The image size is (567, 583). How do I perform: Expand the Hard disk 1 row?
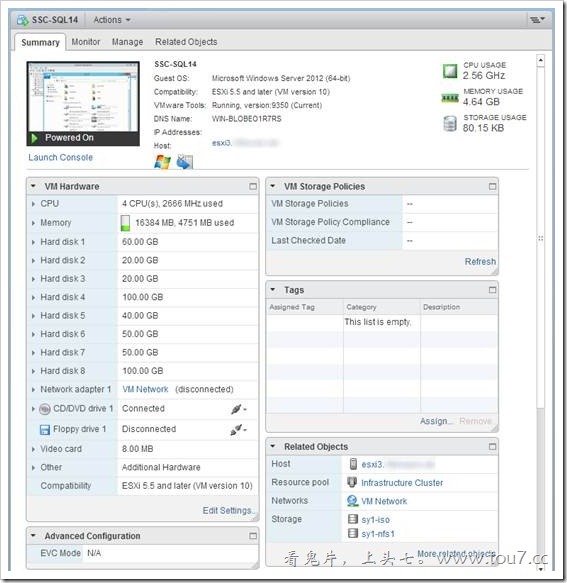pos(33,242)
